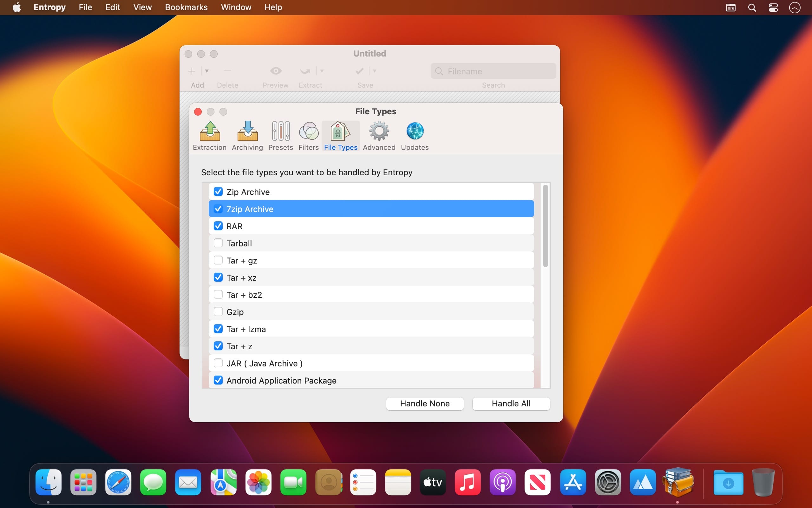Viewport: 812px width, 508px height.
Task: Click the Handle All button
Action: [x=511, y=404]
